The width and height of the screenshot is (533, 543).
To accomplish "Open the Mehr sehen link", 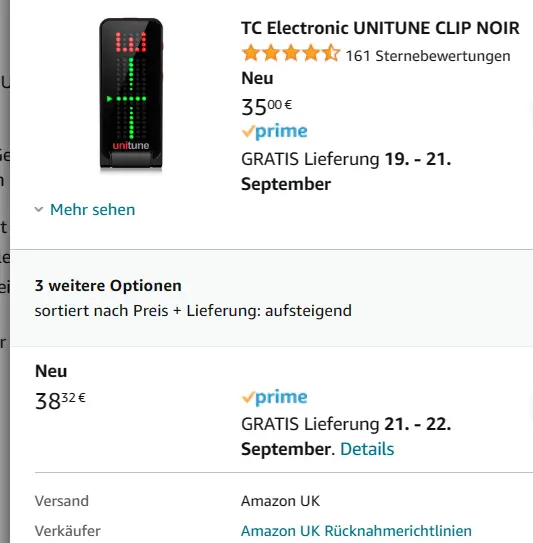I will coord(92,210).
